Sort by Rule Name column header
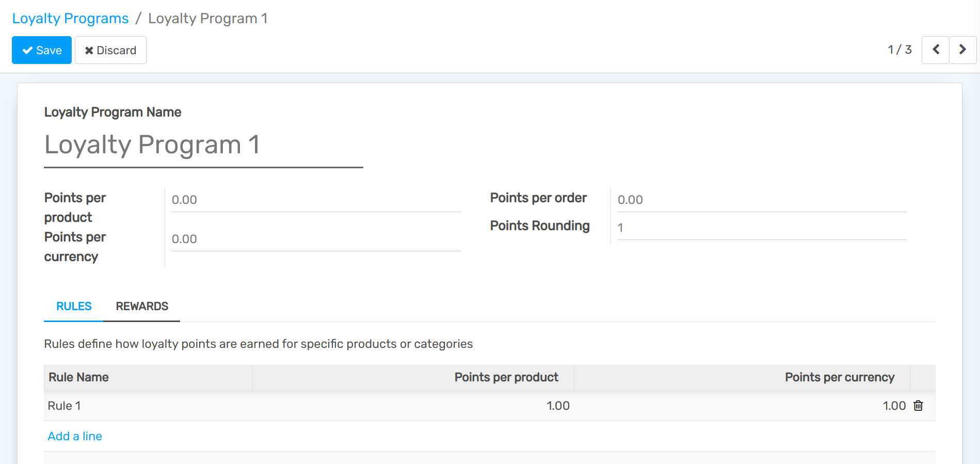 click(78, 377)
